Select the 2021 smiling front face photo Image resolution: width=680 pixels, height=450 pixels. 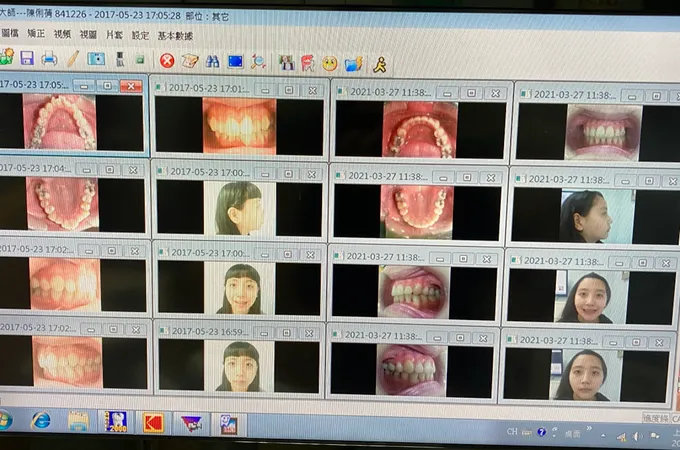591,297
